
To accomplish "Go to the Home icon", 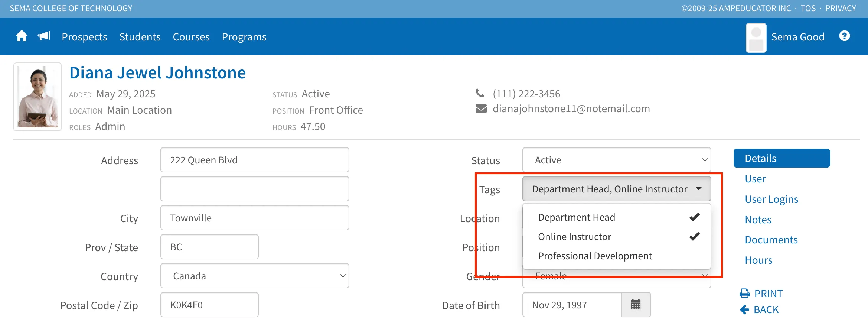I will coord(22,36).
